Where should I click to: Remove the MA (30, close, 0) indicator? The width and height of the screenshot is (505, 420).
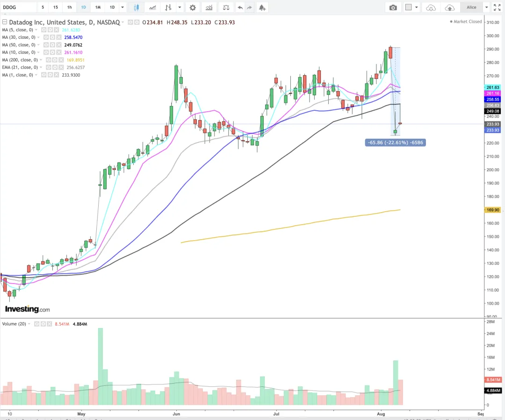click(58, 37)
